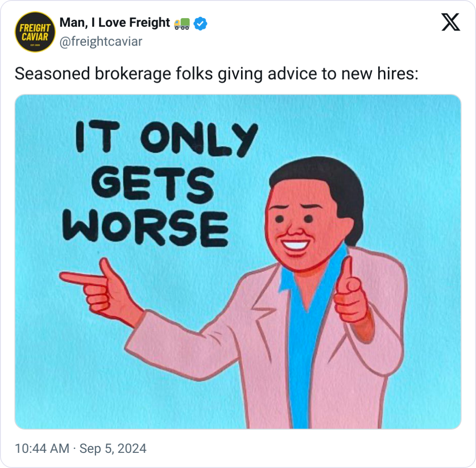
Task: Click the X logo in the corner
Action: (x=450, y=22)
